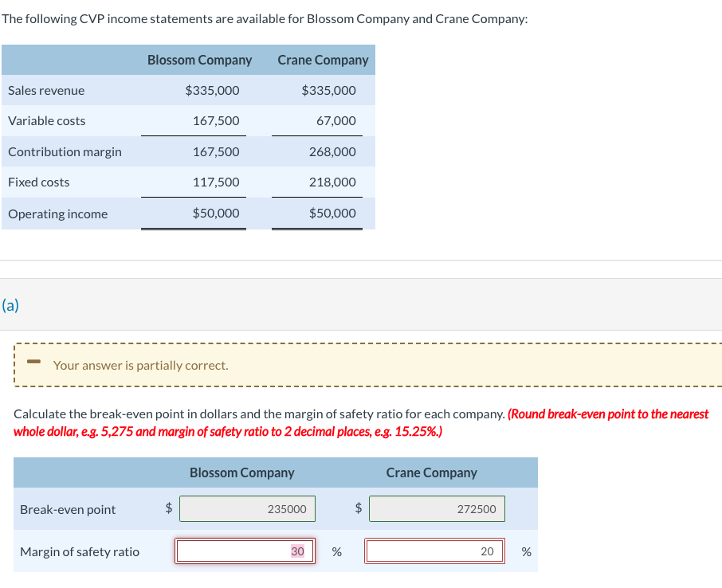Select Crane variable costs 67,000 value

(335, 120)
